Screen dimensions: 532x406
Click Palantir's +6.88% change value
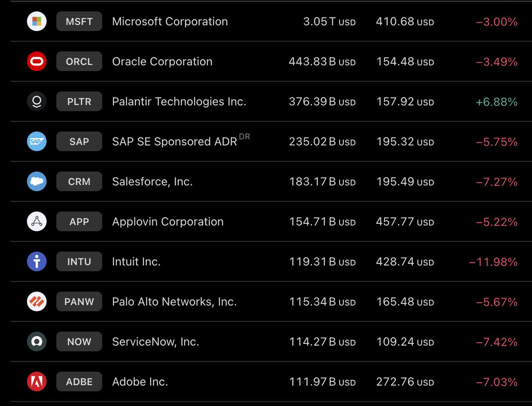tap(497, 102)
